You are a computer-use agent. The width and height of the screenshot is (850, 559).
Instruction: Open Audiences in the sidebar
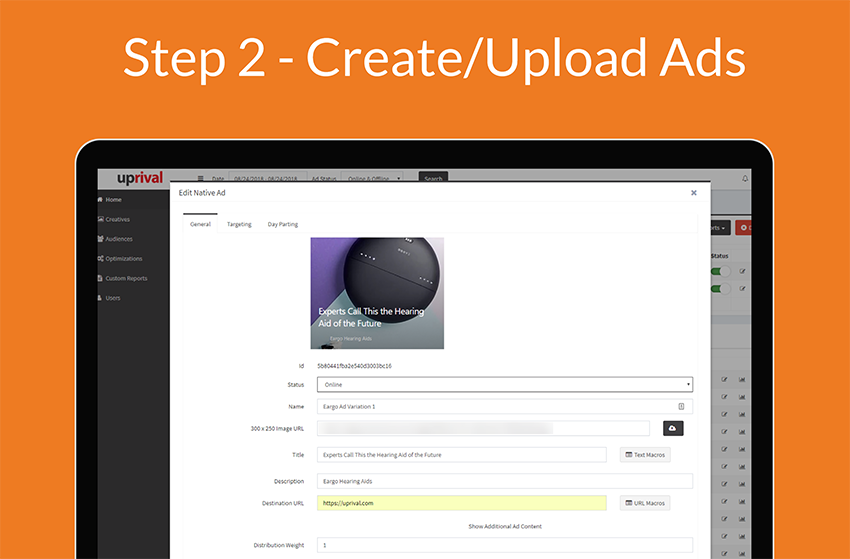(115, 239)
